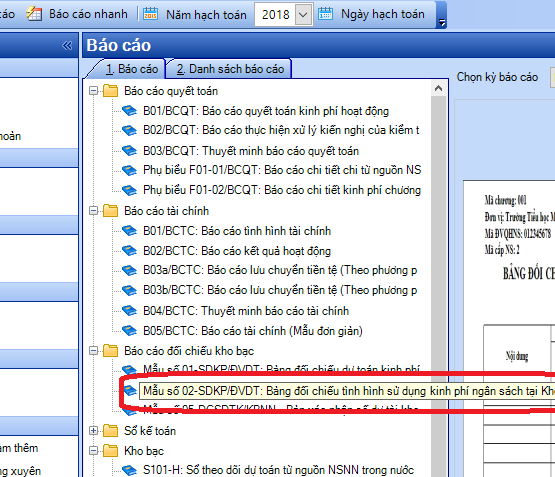The image size is (555, 477).
Task: Collapse the left sidebar with double-chevron icon
Action: point(67,45)
